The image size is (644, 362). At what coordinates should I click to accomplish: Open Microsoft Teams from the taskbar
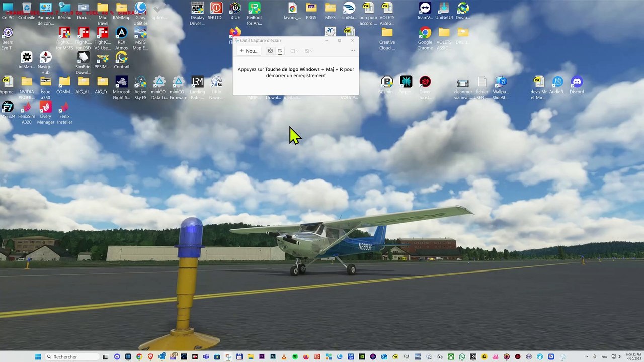(206, 357)
